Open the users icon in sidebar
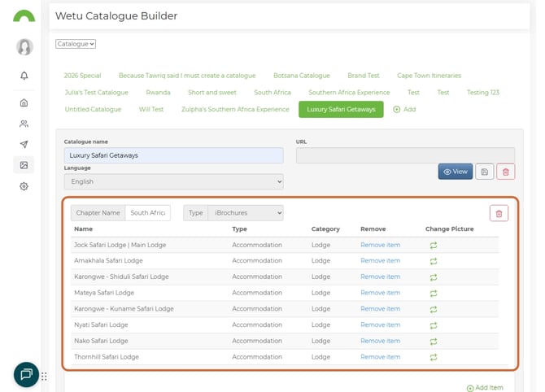The width and height of the screenshot is (545, 392). click(x=24, y=124)
